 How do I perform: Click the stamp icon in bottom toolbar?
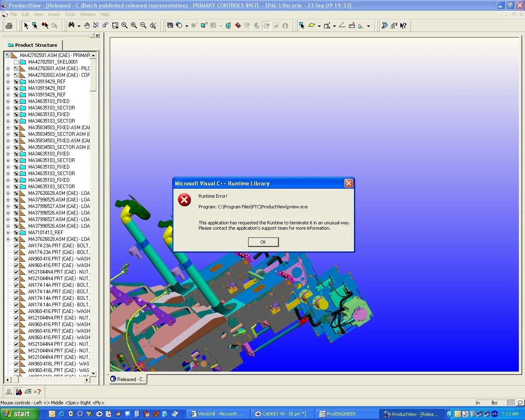click(9, 392)
